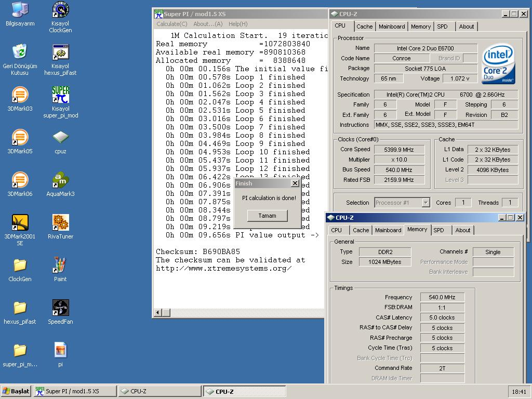Select the hexus_pifast folder icon
The height and width of the screenshot is (399, 532).
click(x=20, y=312)
